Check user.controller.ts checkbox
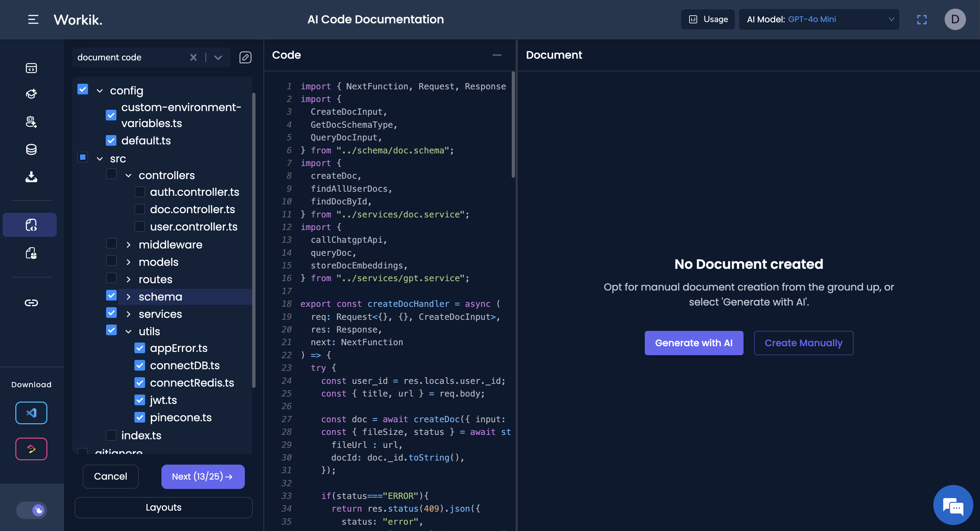 [x=140, y=226]
